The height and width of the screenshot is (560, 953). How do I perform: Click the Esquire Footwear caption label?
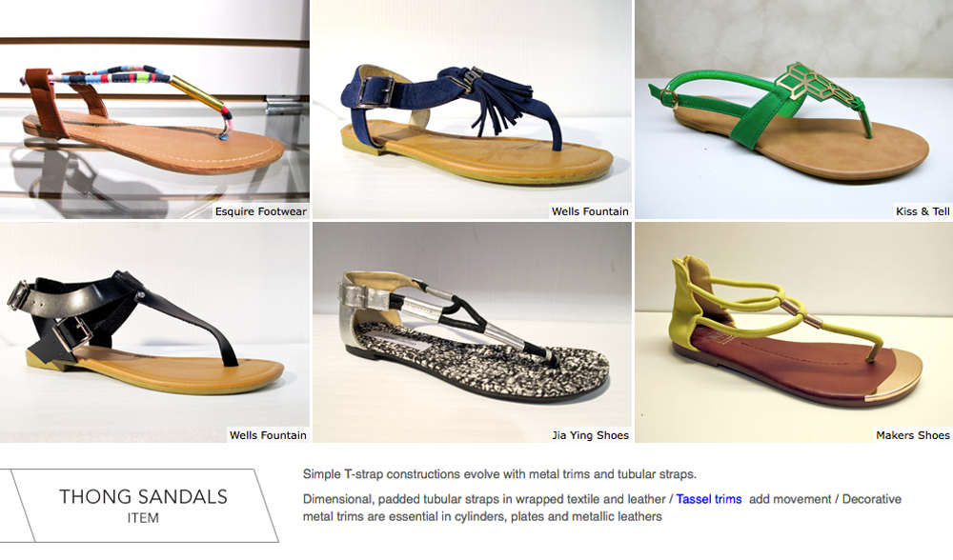click(x=261, y=211)
